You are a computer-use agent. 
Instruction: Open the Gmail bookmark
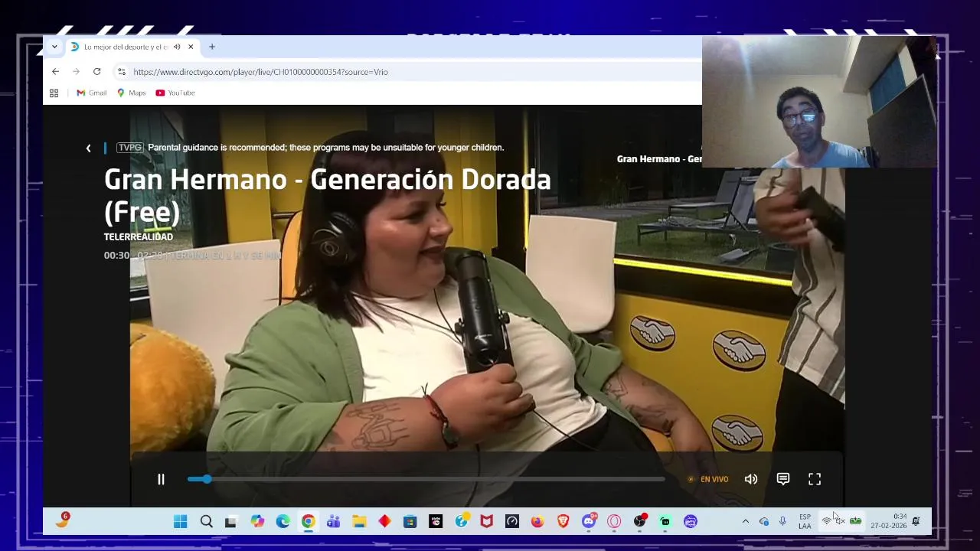[x=91, y=93]
